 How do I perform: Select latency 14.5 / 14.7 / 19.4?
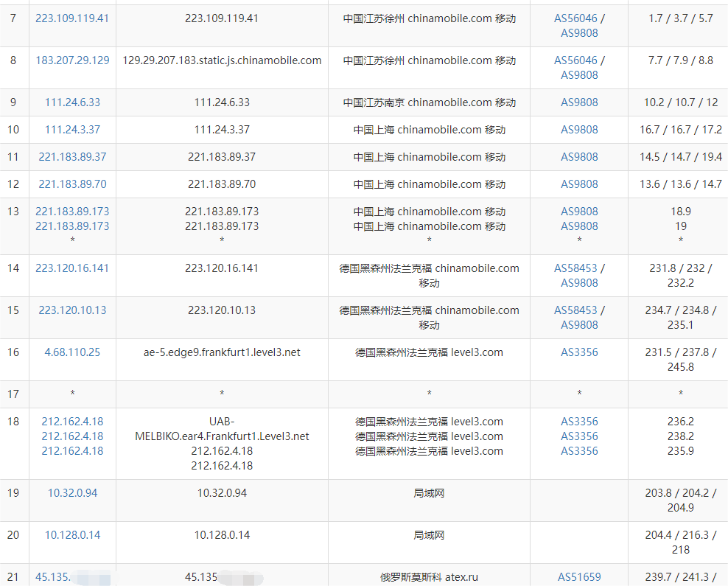681,157
